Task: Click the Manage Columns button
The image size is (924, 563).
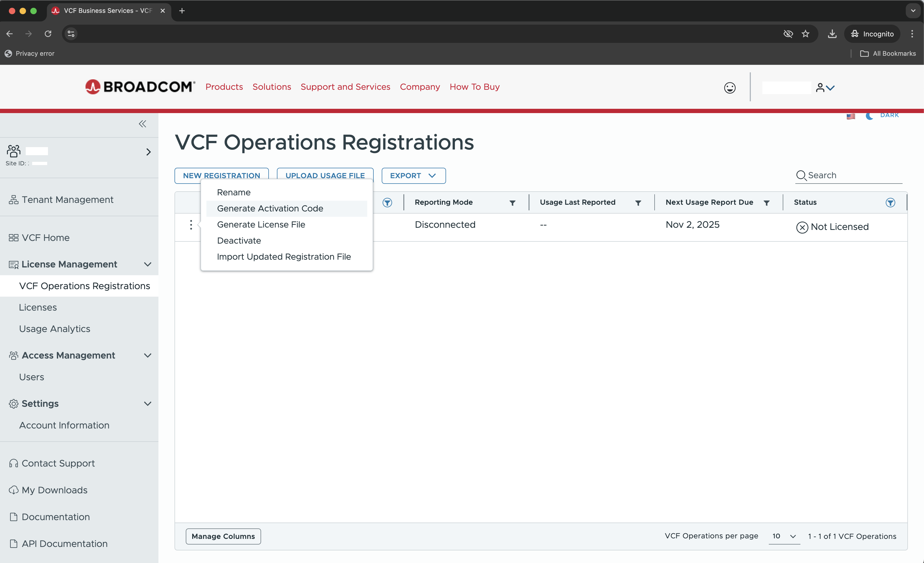Action: pos(223,536)
